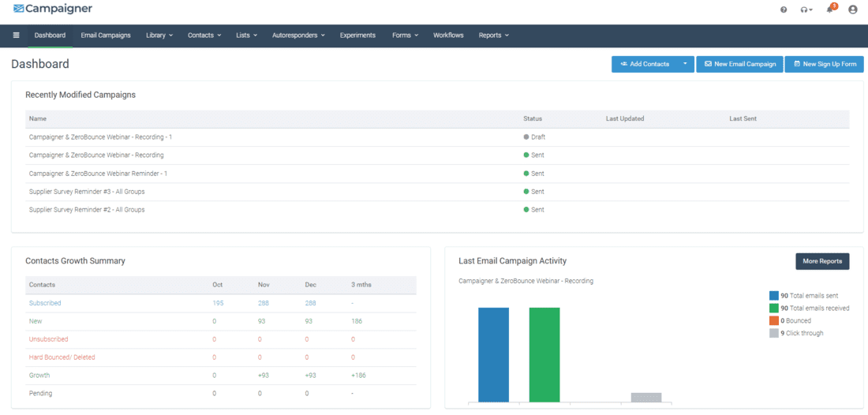Open the user account profile icon

(852, 9)
